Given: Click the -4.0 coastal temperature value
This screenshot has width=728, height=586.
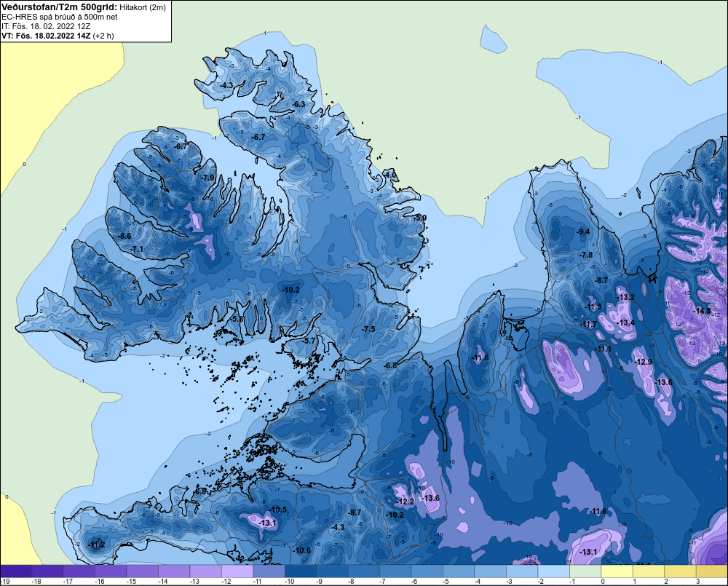Looking at the screenshot, I should tap(390, 175).
